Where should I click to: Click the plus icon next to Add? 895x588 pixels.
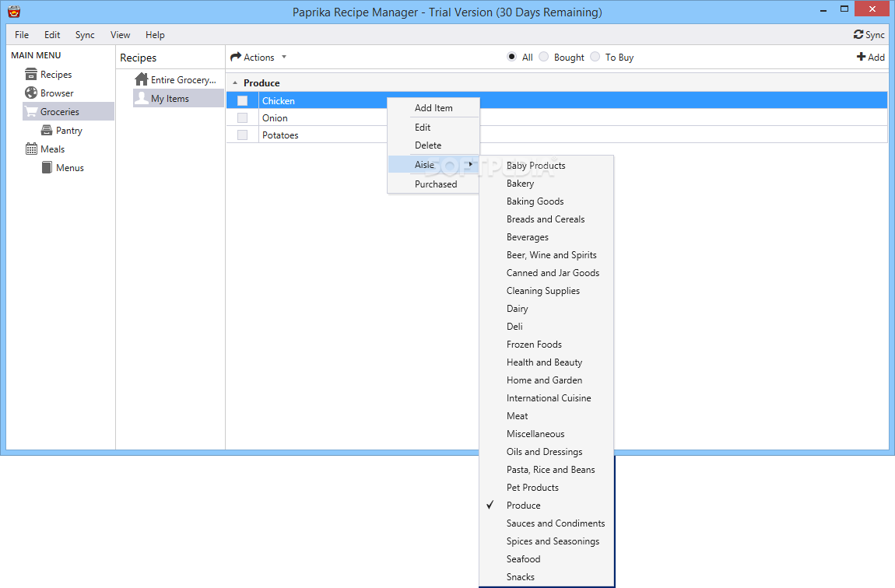click(x=861, y=57)
